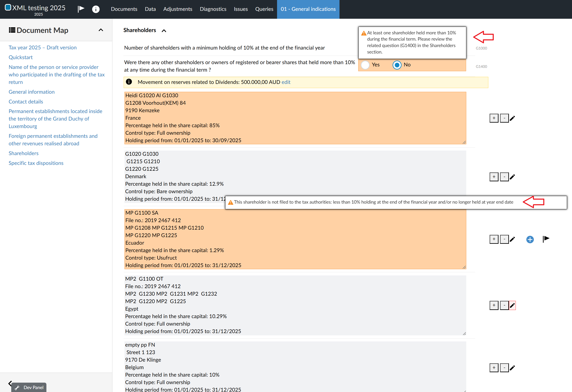
Task: Collapse the Document Map panel
Action: 101,30
